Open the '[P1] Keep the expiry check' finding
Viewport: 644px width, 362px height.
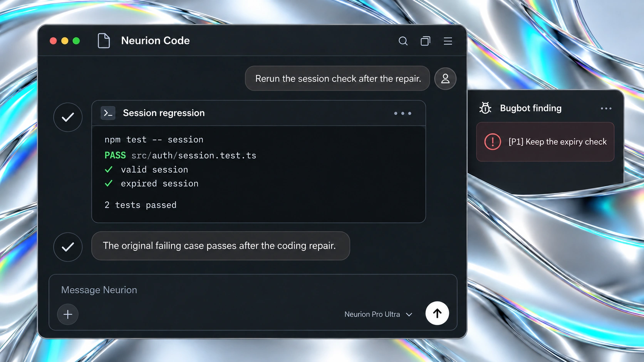click(x=545, y=142)
